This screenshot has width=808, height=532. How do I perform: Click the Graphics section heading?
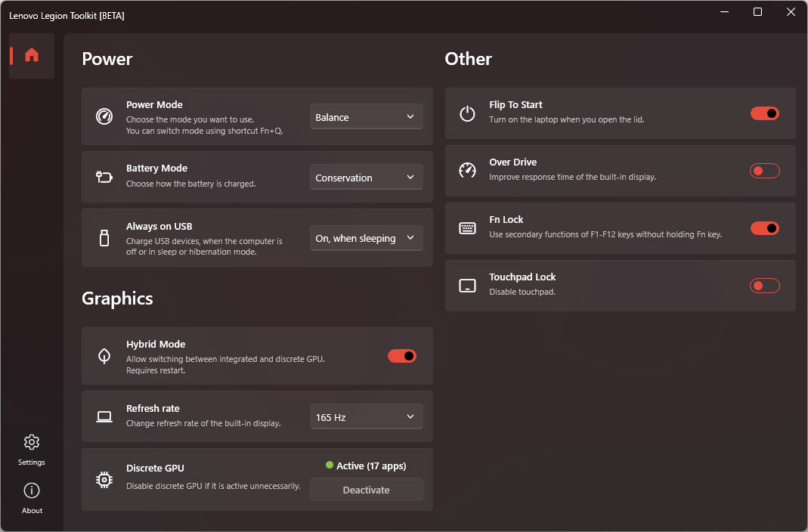pos(117,298)
